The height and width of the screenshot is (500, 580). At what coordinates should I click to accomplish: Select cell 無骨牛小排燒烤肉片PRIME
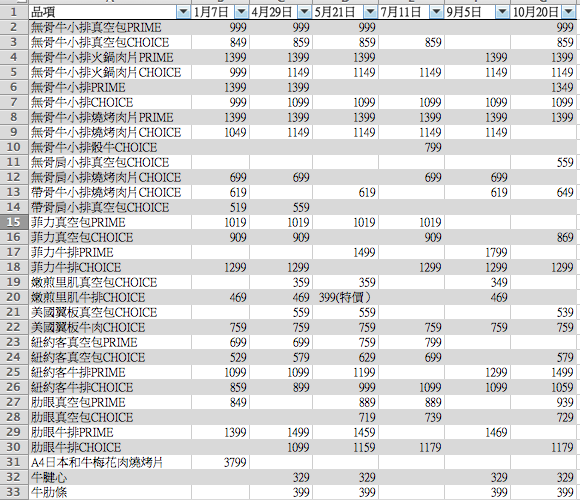110,117
